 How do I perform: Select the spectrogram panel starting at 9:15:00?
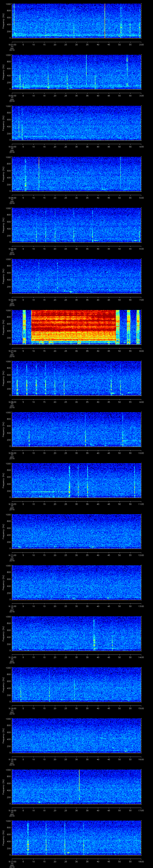(x=76, y=736)
